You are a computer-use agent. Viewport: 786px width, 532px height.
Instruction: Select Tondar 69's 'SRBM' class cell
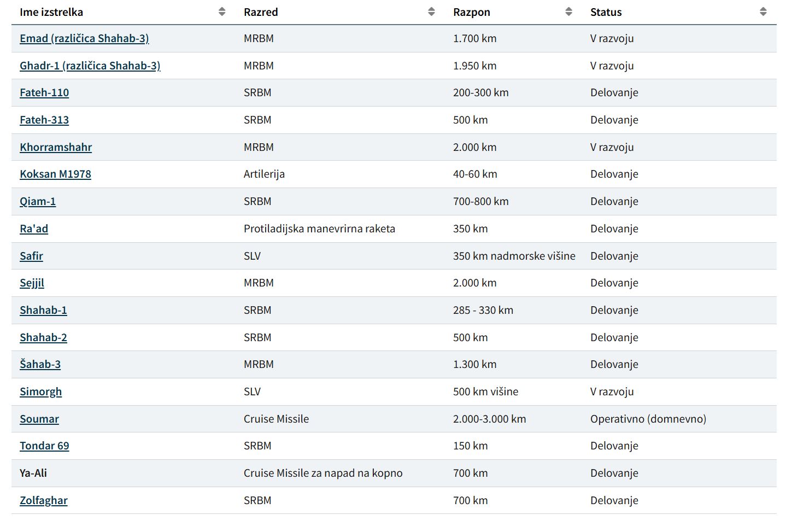pos(340,446)
